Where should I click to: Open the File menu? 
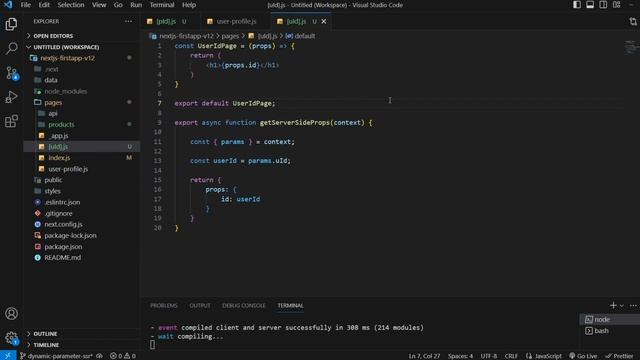click(26, 5)
